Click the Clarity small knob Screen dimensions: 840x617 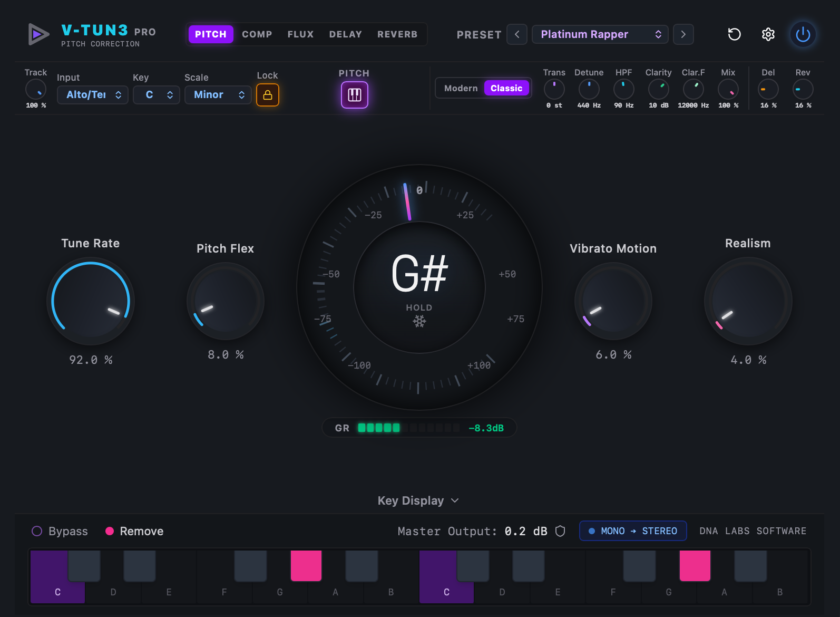pos(659,89)
